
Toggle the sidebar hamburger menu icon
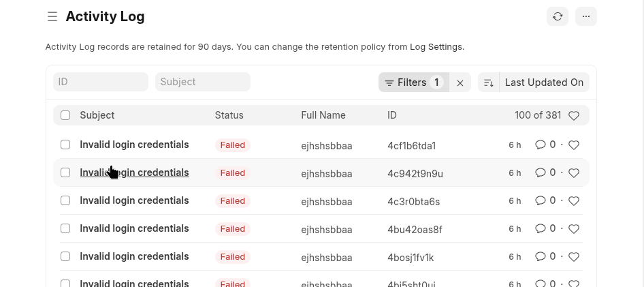(52, 17)
